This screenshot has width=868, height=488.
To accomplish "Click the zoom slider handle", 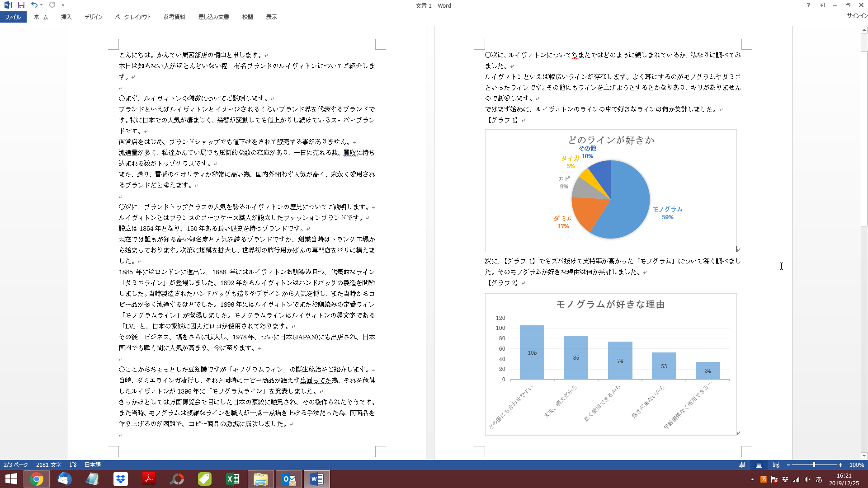I will [814, 465].
